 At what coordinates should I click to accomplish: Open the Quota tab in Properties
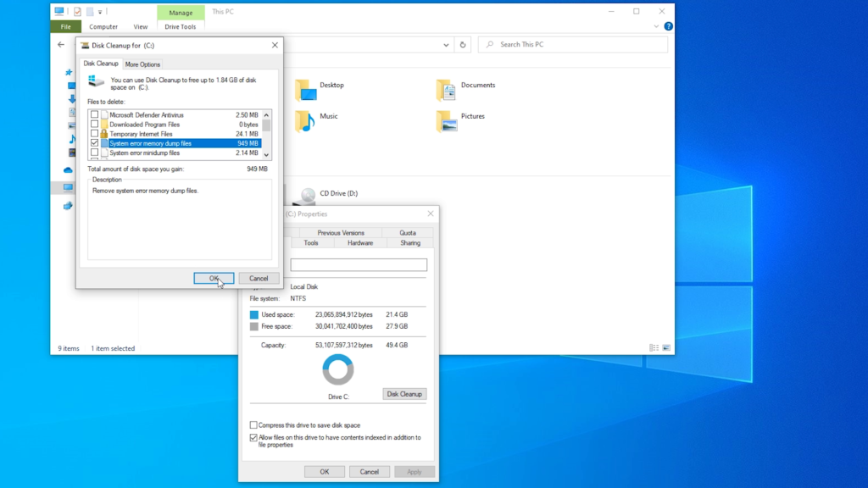tap(408, 233)
